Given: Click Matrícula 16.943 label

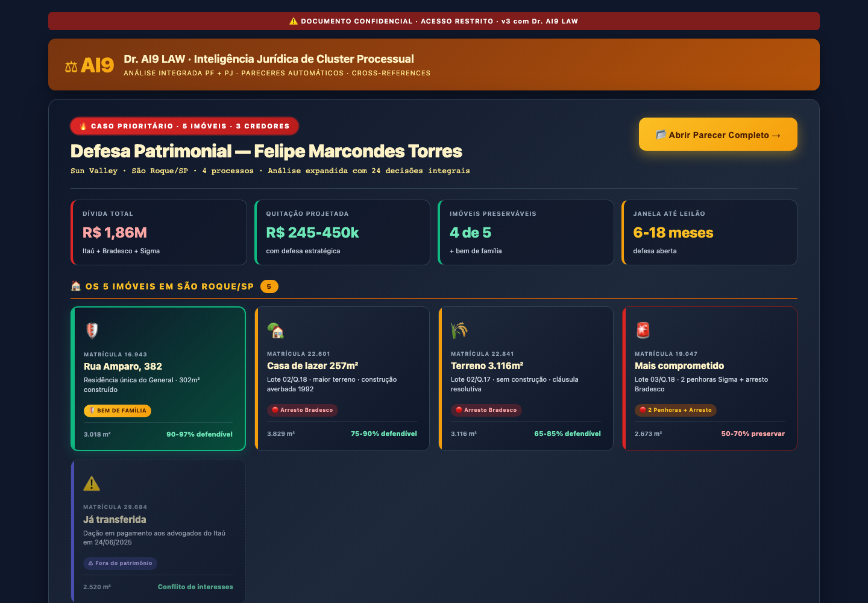Looking at the screenshot, I should tap(115, 355).
